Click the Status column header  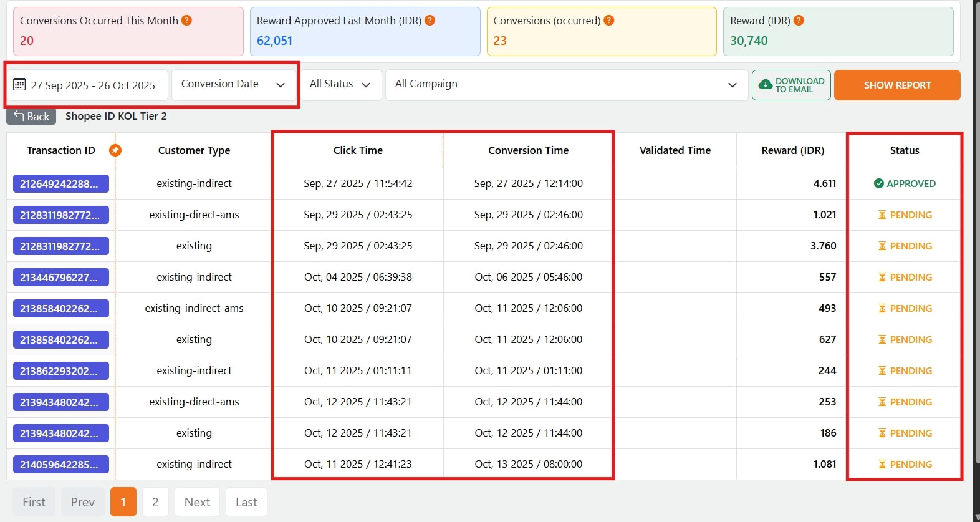[x=904, y=150]
